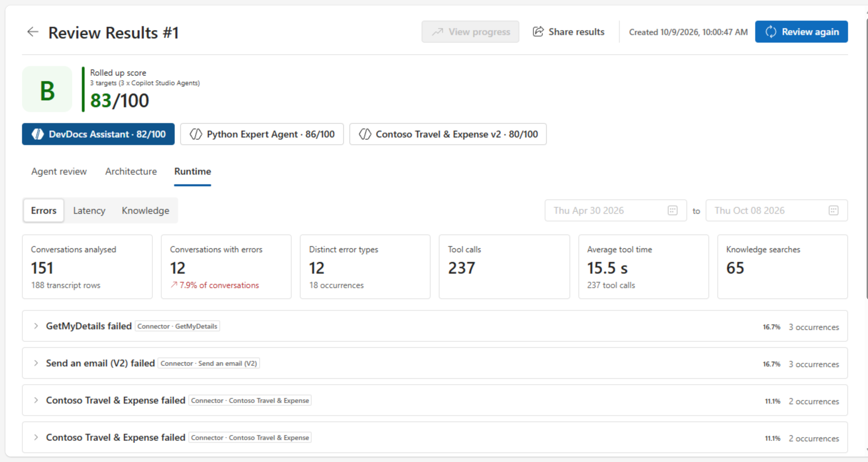Select the DevDocs Assistant 82/100 target
This screenshot has height=462, width=868.
pyautogui.click(x=98, y=134)
